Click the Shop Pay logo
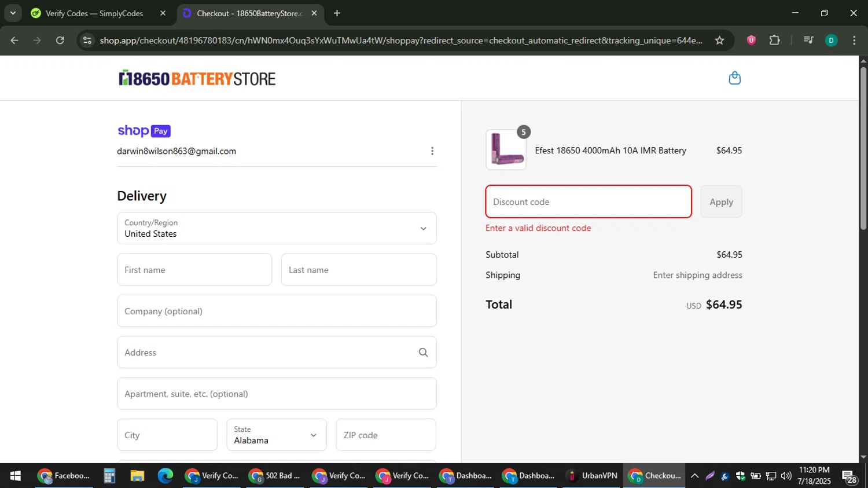Screen dimensions: 868x488 (144, 131)
